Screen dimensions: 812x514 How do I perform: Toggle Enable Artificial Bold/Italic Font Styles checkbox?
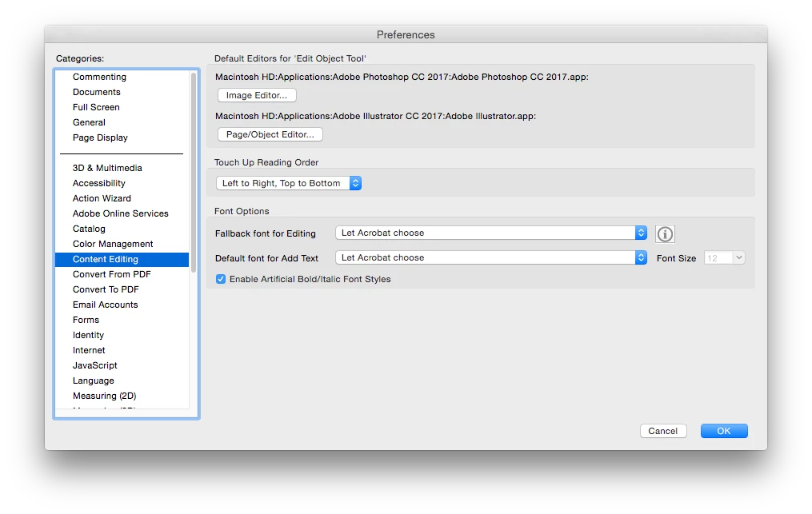tap(221, 279)
